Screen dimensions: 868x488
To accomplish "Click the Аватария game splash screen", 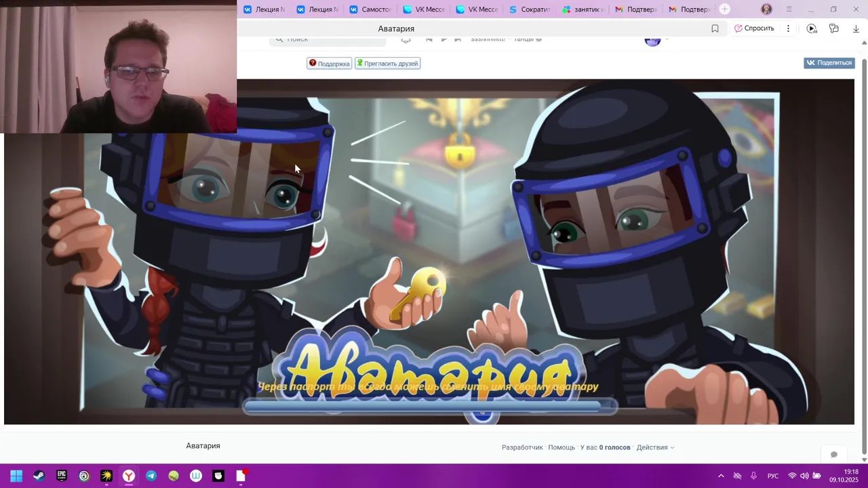I will click(429, 251).
